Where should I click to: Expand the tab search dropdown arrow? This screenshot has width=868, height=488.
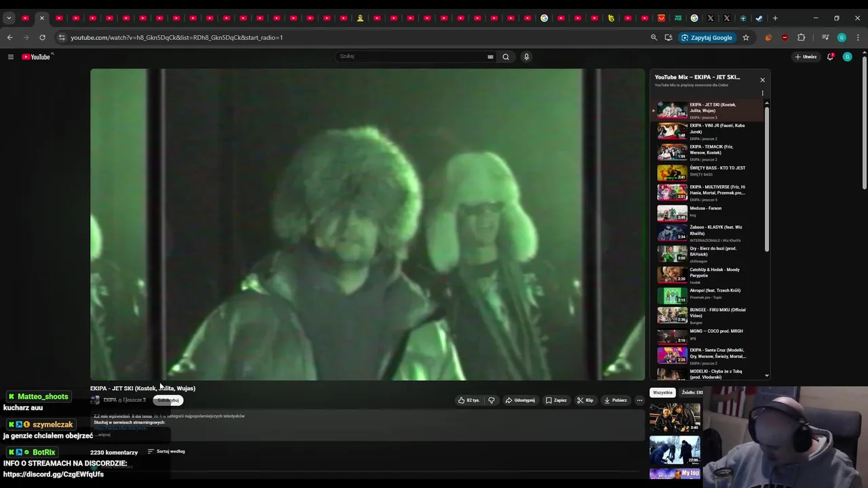coord(9,18)
